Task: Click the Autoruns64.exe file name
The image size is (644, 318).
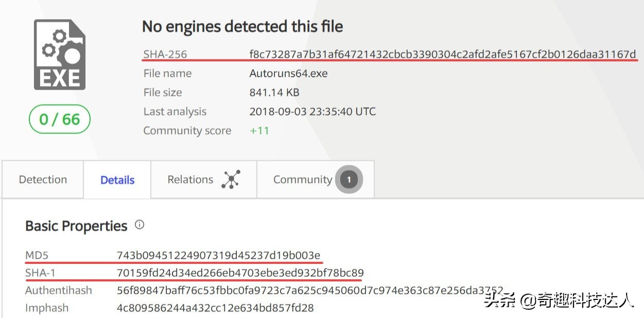Action: [288, 73]
